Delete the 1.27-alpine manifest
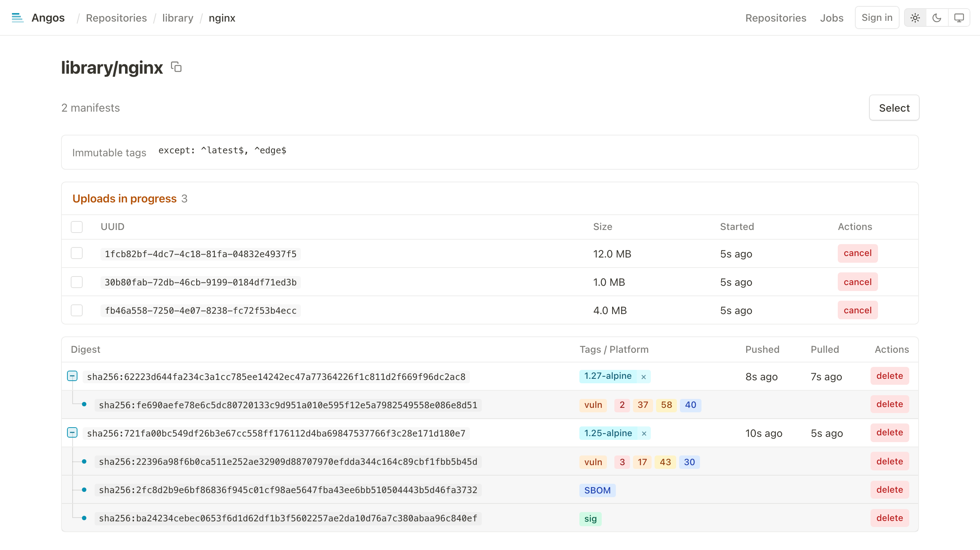The width and height of the screenshot is (980, 550). tap(890, 376)
